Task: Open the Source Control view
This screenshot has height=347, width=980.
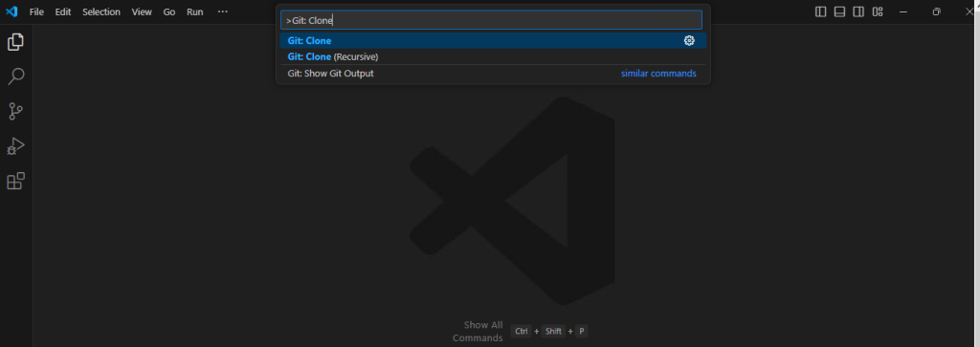Action: (x=15, y=112)
